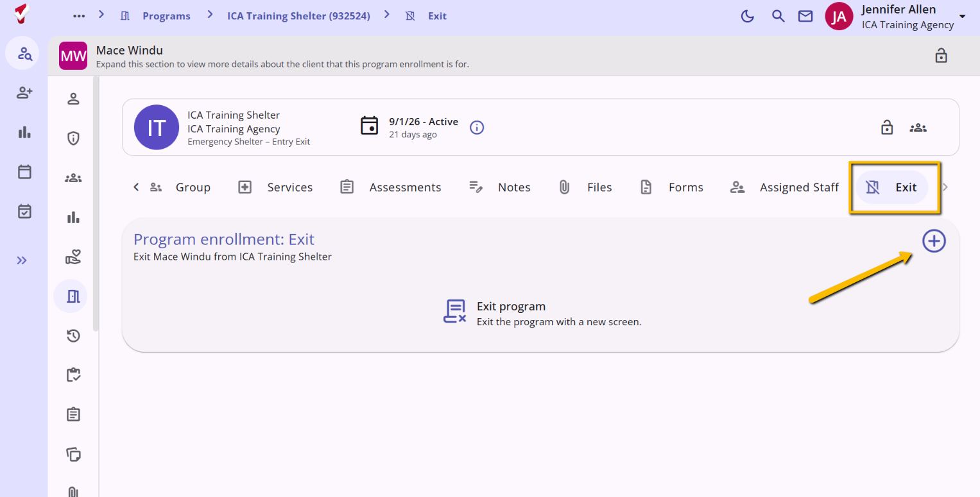The width and height of the screenshot is (980, 497).
Task: Expand Jennifer Allen account dropdown arrow
Action: pyautogui.click(x=962, y=16)
